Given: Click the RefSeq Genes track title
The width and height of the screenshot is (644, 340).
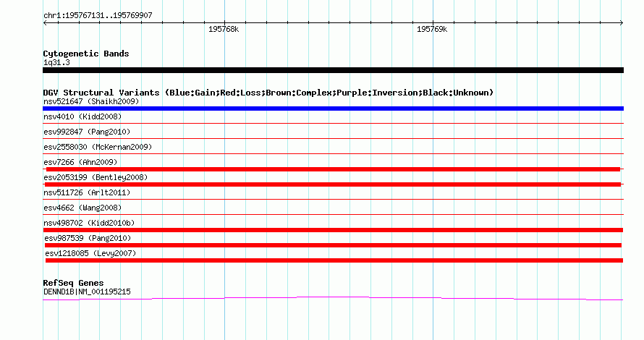Looking at the screenshot, I should [x=73, y=283].
